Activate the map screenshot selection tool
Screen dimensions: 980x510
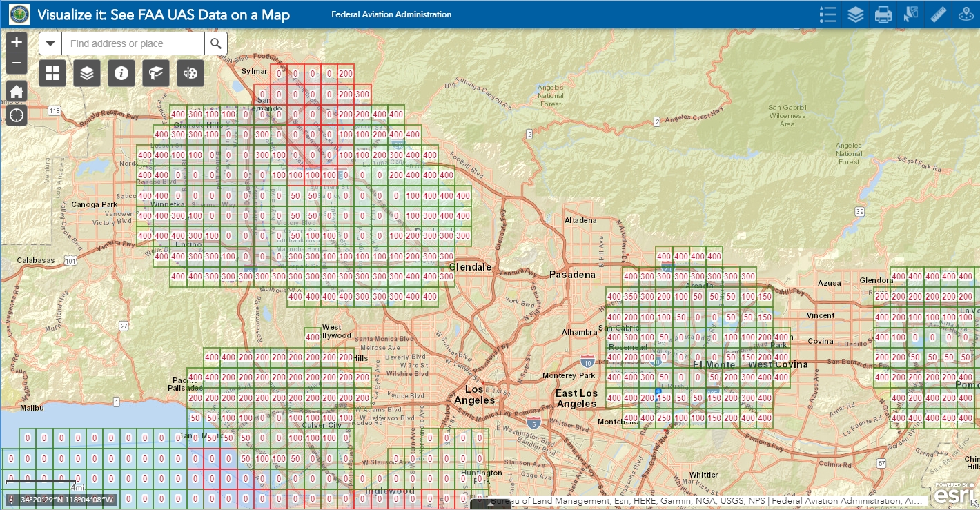tap(911, 14)
